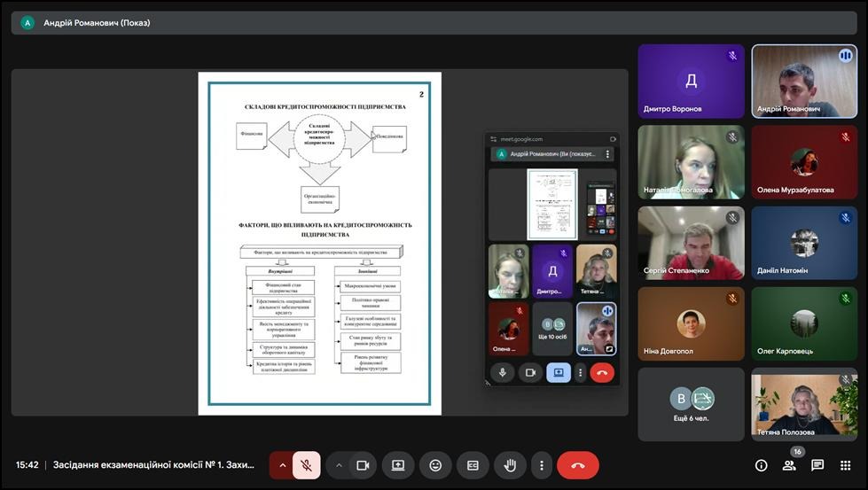Unmute the microphone in the bottom toolbar
This screenshot has width=868, height=490.
click(306, 465)
